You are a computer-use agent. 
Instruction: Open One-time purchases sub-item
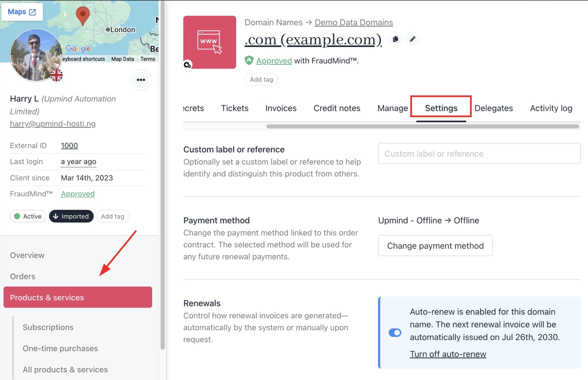(x=60, y=348)
